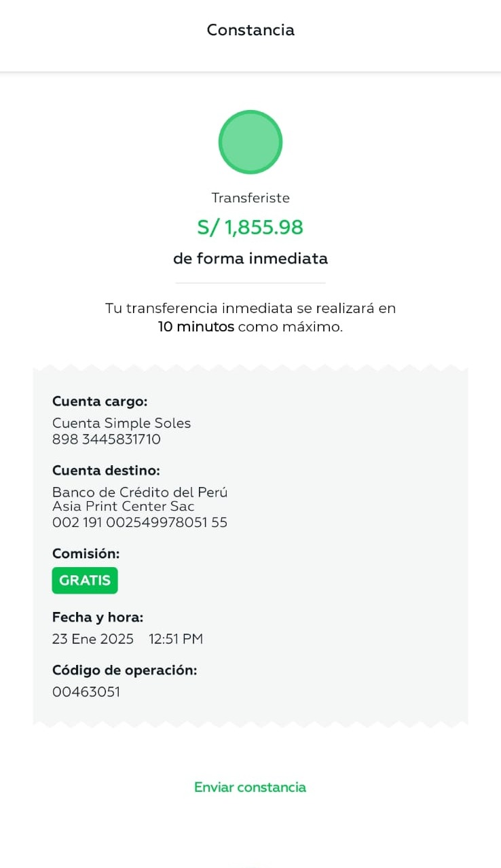
Task: Select the transferred amount S/ 1,855.98
Action: click(250, 228)
